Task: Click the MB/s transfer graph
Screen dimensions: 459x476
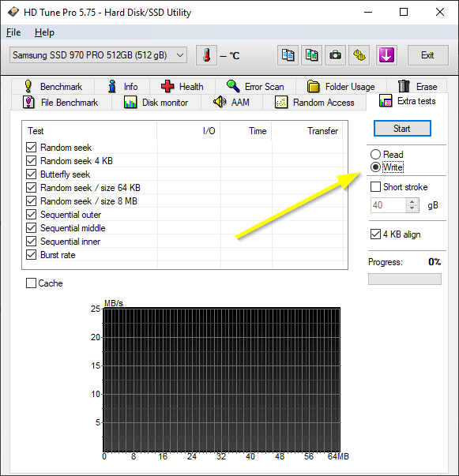Action: pyautogui.click(x=221, y=380)
